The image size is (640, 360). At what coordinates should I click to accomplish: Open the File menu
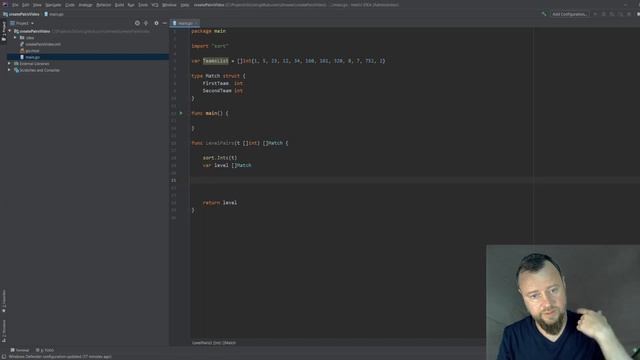pyautogui.click(x=15, y=5)
